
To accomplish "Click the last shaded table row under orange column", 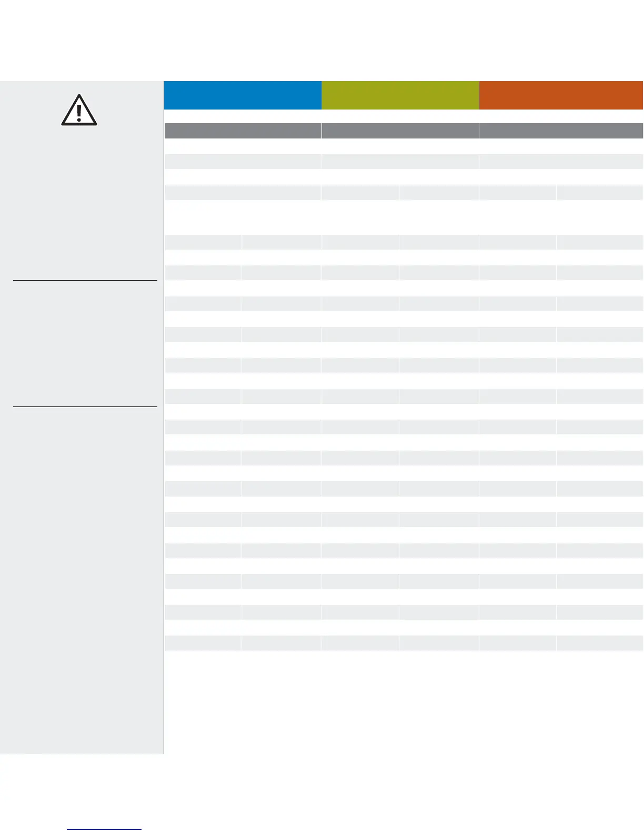I will 561,643.
